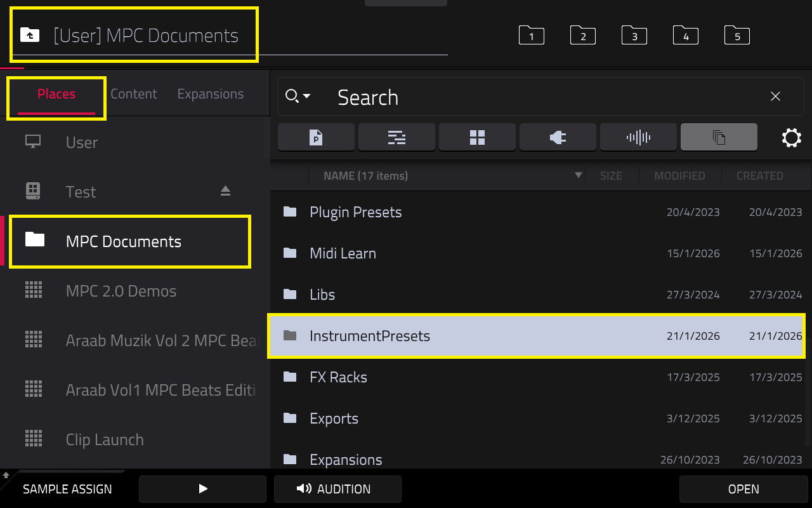812x508 pixels.
Task: Clear the search field with X
Action: (775, 97)
